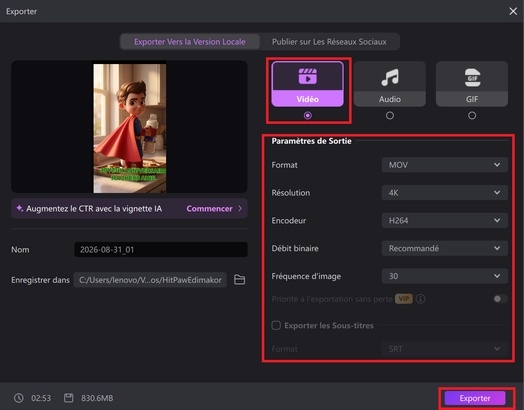Click the Commencer link
Screen dimensions: 524x410
coord(209,209)
